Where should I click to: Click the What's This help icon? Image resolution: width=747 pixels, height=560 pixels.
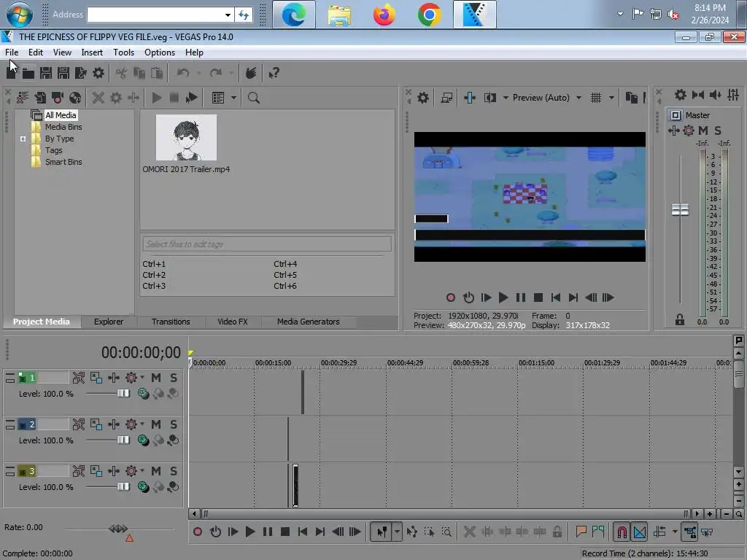click(274, 73)
